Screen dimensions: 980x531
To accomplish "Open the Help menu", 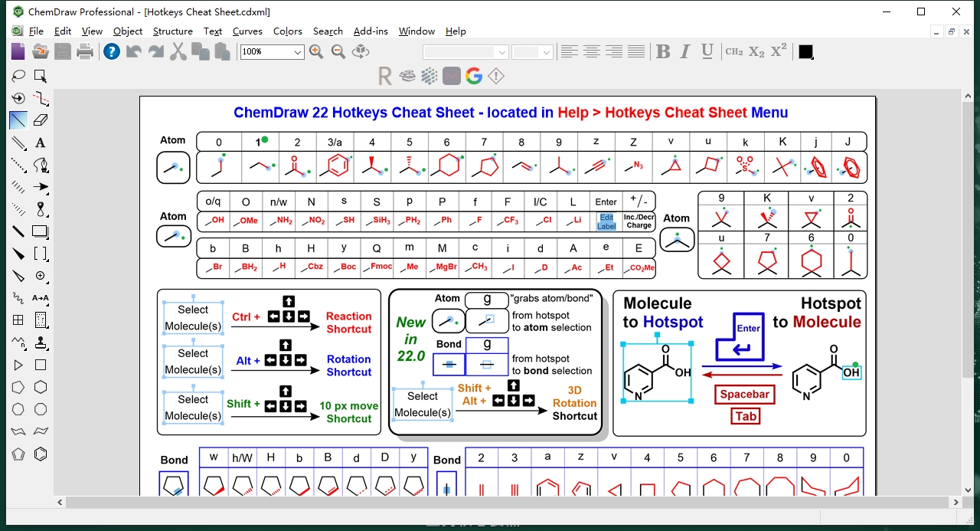I will point(456,31).
